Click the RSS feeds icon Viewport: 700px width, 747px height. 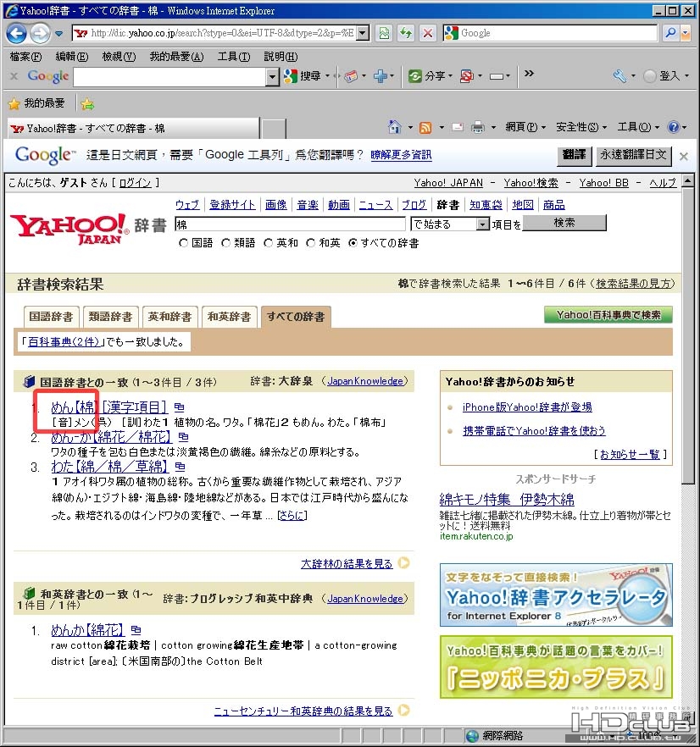click(x=425, y=127)
